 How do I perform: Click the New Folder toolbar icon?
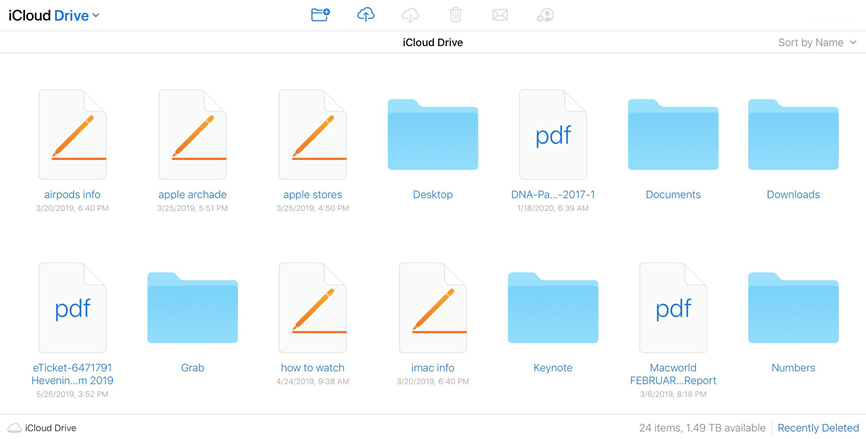[x=320, y=15]
